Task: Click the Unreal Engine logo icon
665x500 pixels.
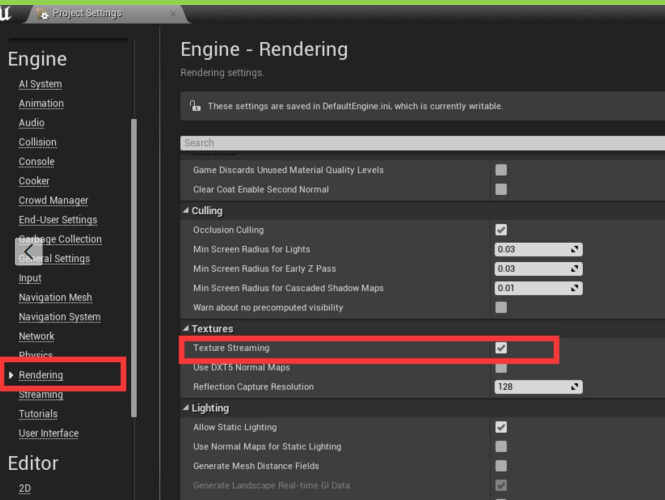Action: click(5, 13)
